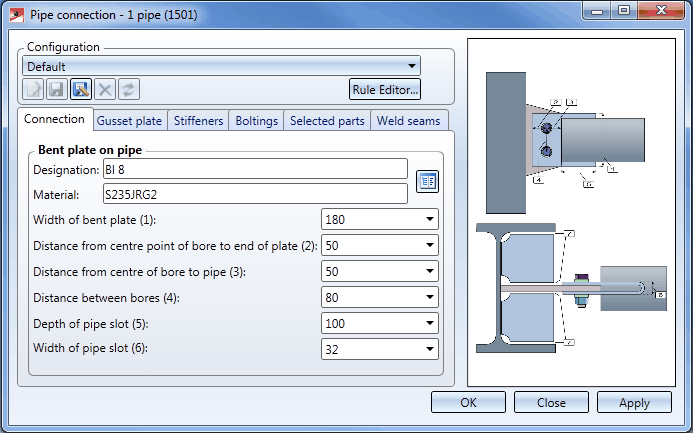This screenshot has width=693, height=433.
Task: Click the 'Distance between bores (4):' label
Action: coord(106,298)
